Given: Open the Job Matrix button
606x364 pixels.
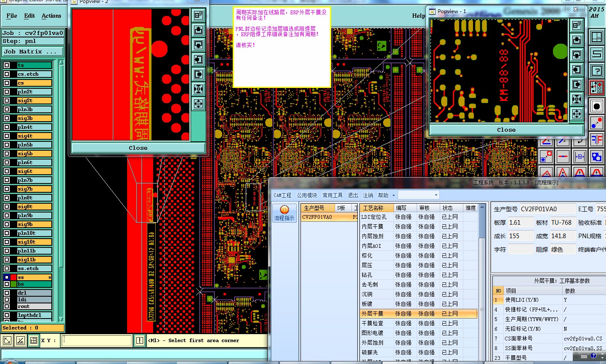Looking at the screenshot, I should pyautogui.click(x=33, y=52).
